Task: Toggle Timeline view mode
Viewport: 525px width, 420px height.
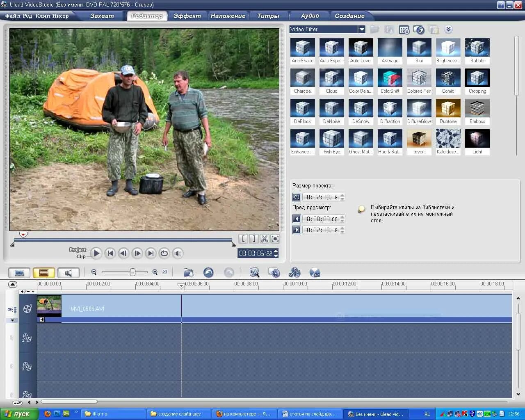Action: (44, 272)
